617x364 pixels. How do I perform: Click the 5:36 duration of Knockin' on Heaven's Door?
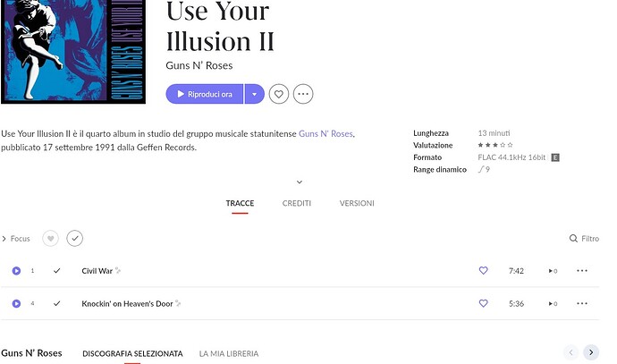[x=516, y=303]
